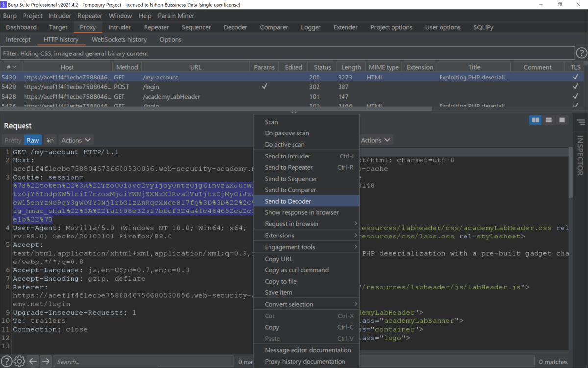Viewport: 588px width, 368px height.
Task: Switch to Project options tab
Action: 391,27
